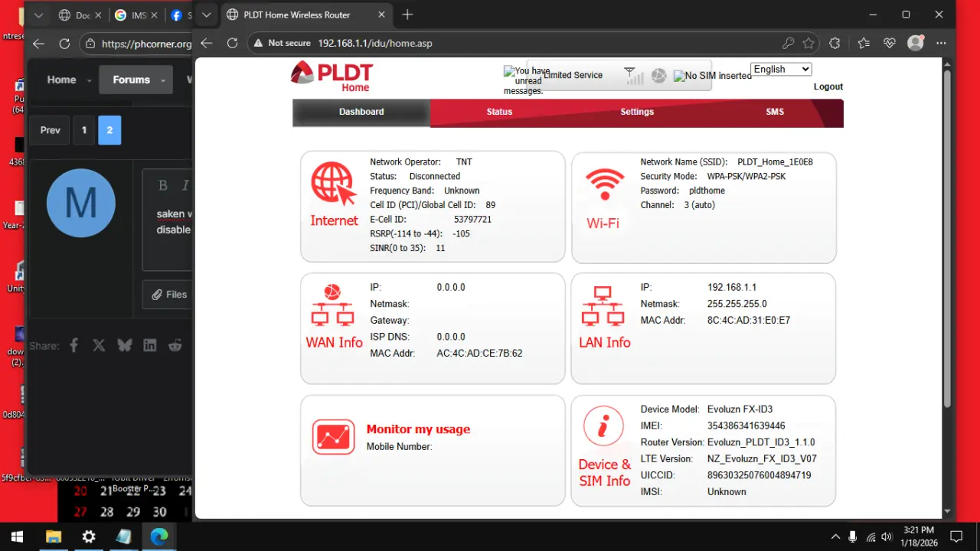Image resolution: width=980 pixels, height=551 pixels.
Task: Log out of the router admin page
Action: (828, 87)
